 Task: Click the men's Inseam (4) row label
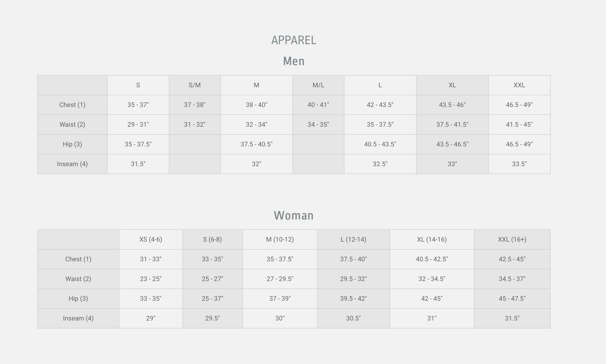tap(72, 164)
